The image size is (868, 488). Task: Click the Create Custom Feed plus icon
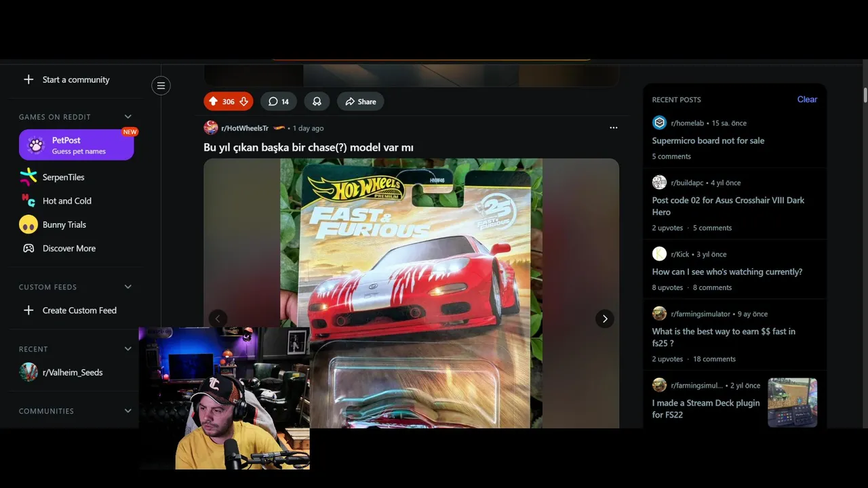click(x=28, y=310)
